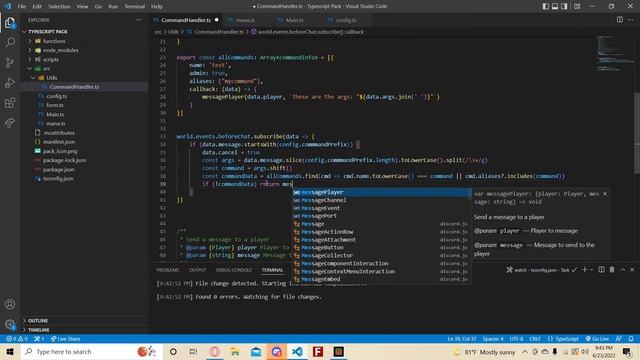Toggle secondary side bar layout icon
The width and height of the screenshot is (640, 360).
click(x=564, y=6)
